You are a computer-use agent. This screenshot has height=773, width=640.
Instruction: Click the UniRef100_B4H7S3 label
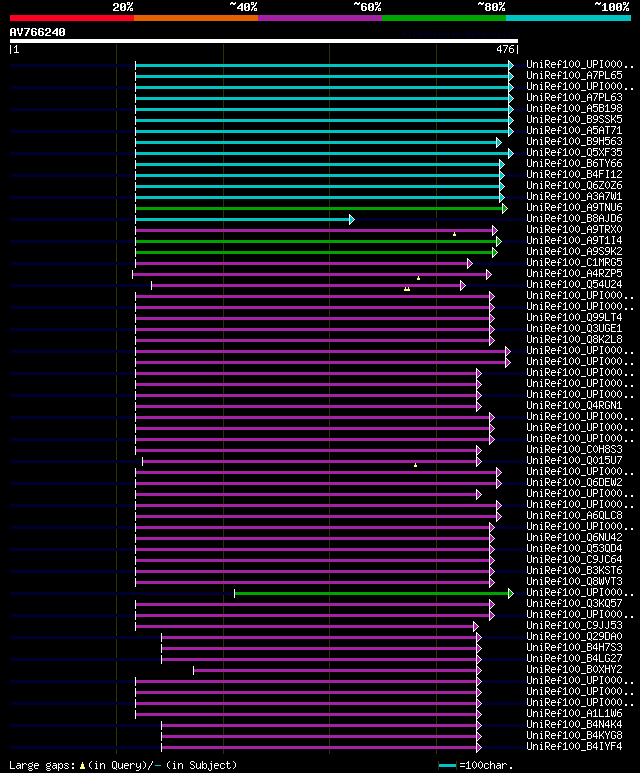coord(574,648)
